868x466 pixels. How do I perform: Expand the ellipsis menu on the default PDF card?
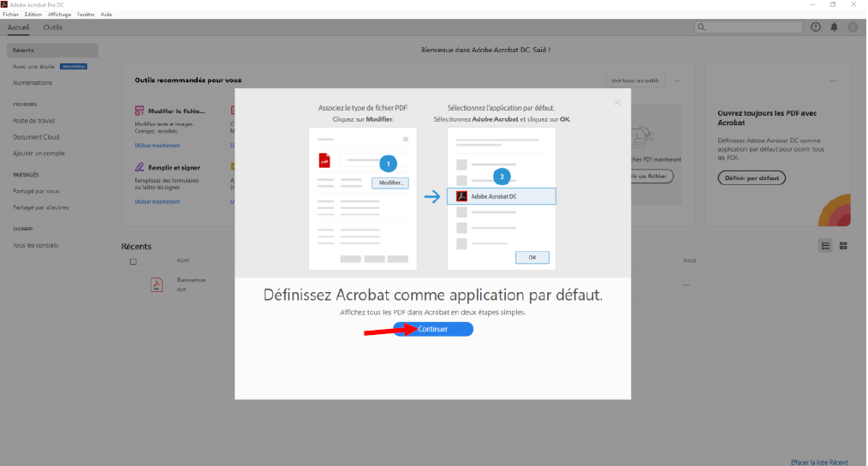point(832,81)
